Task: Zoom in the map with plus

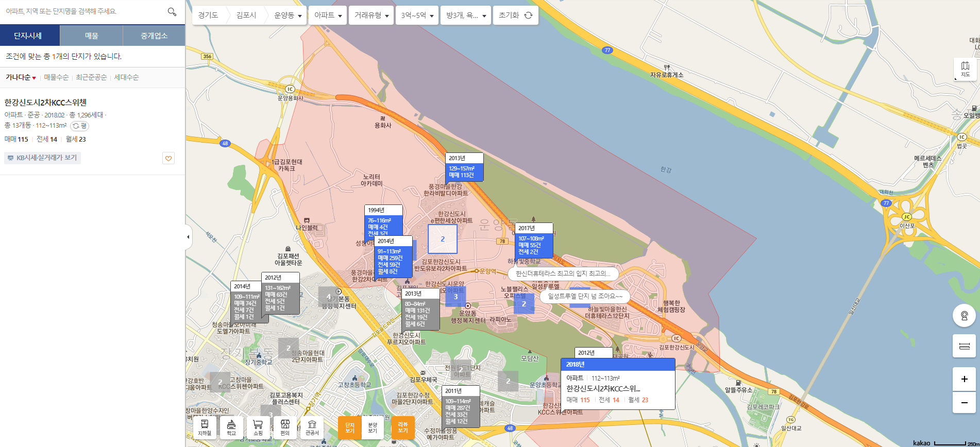Action: point(964,379)
